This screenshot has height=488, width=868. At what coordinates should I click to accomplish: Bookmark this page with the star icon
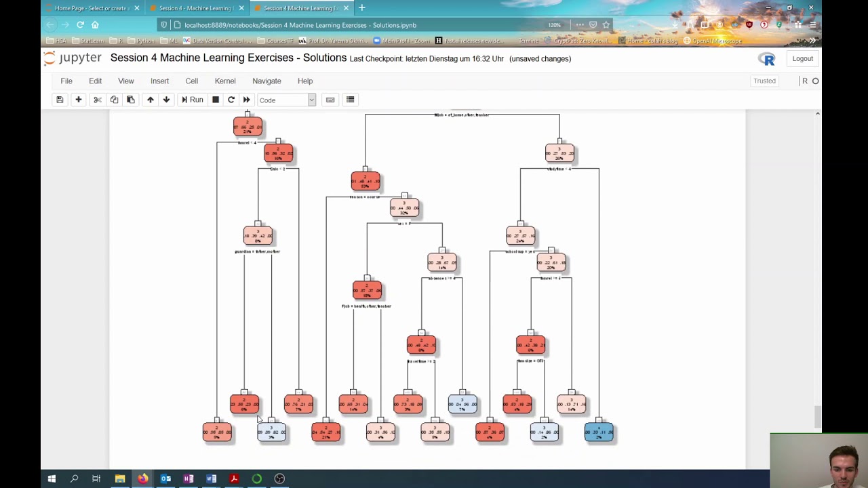click(606, 25)
